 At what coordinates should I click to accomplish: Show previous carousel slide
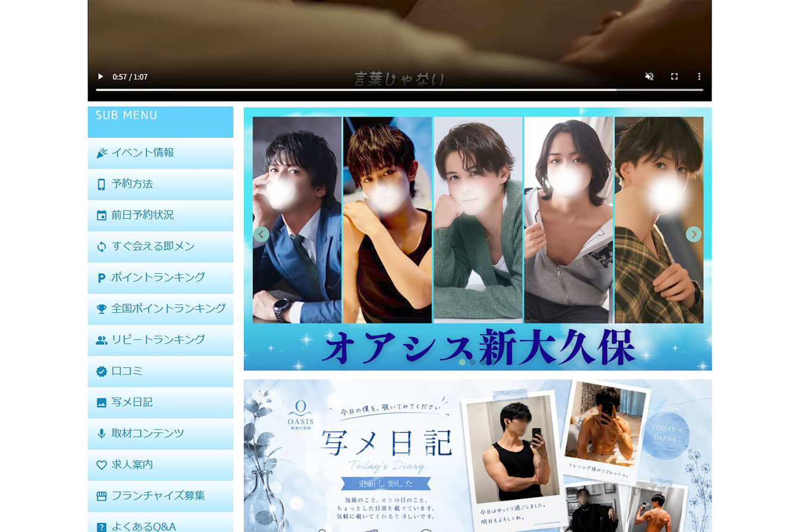click(261, 234)
